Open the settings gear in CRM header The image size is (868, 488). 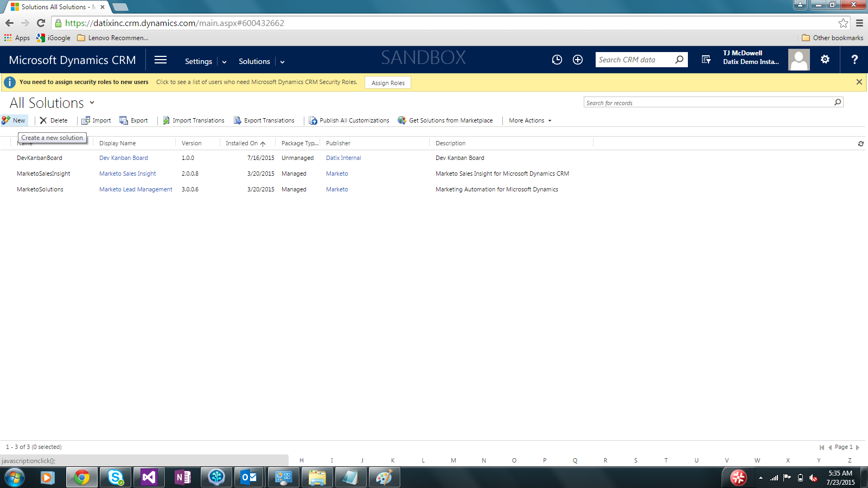[x=825, y=60]
